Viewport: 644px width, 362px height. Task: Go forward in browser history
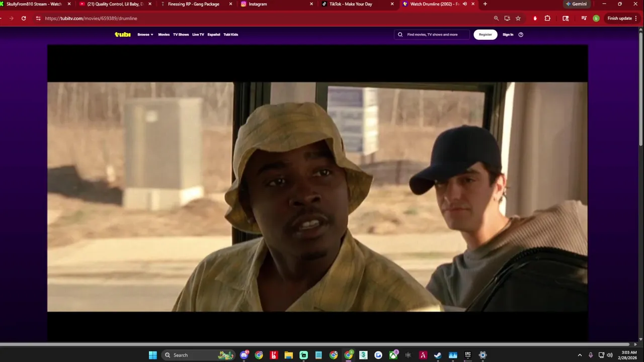pos(11,18)
